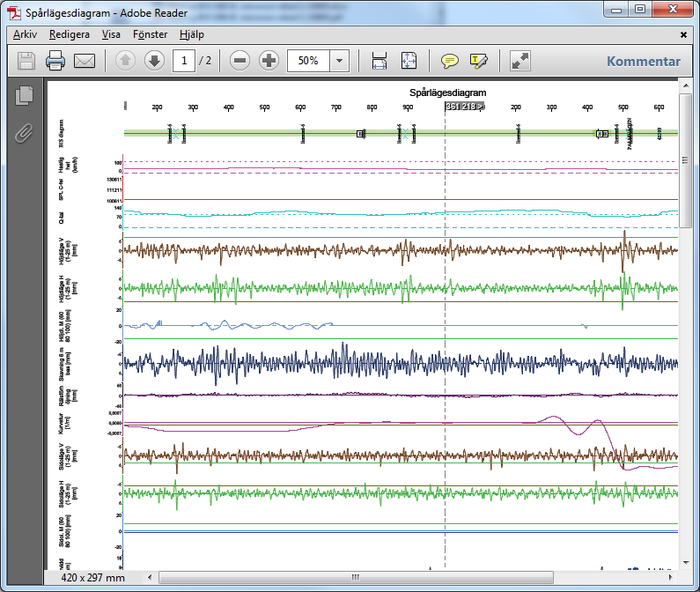Click horizontal scrollbar right arrow
The image size is (700, 592).
671,577
